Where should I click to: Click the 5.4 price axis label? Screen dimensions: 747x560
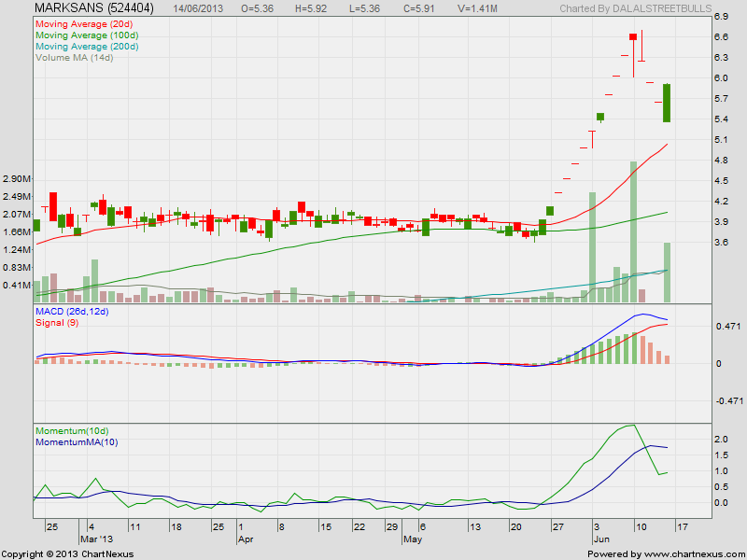pos(721,119)
